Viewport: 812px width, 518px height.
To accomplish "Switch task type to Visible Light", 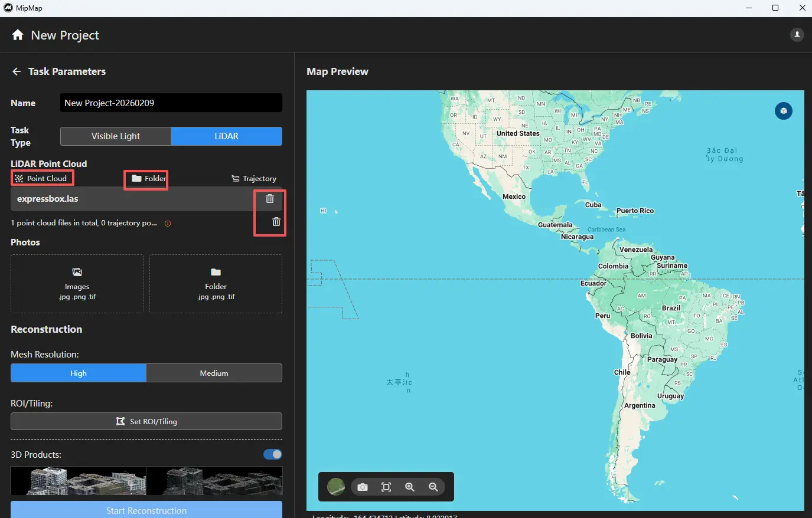I will (116, 136).
